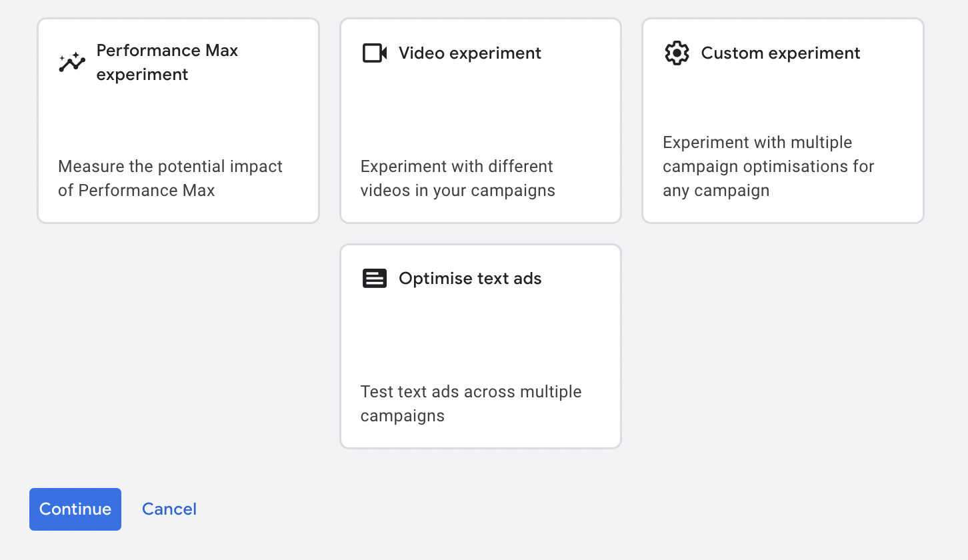Select the Video experiment heading
The width and height of the screenshot is (968, 560).
(470, 53)
